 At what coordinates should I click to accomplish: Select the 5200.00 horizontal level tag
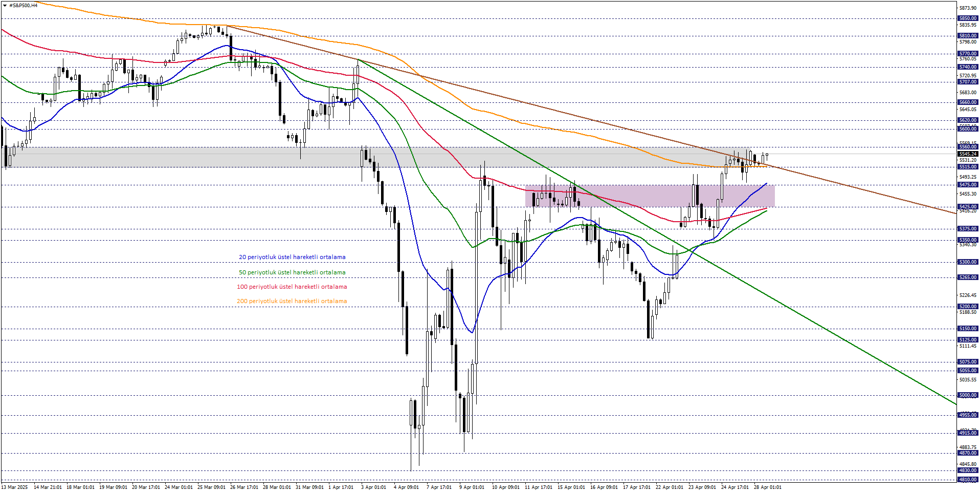click(968, 307)
